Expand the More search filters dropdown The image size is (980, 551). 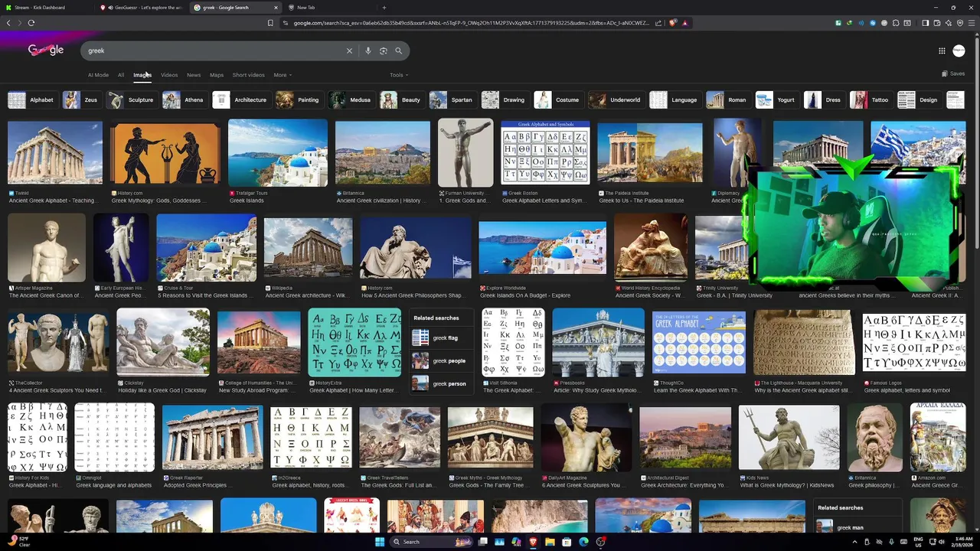point(283,75)
